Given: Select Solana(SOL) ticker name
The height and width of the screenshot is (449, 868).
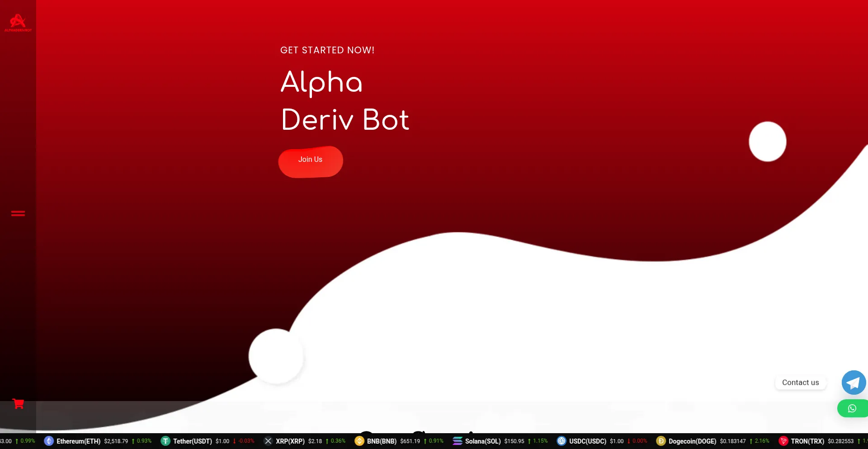Looking at the screenshot, I should tap(483, 441).
